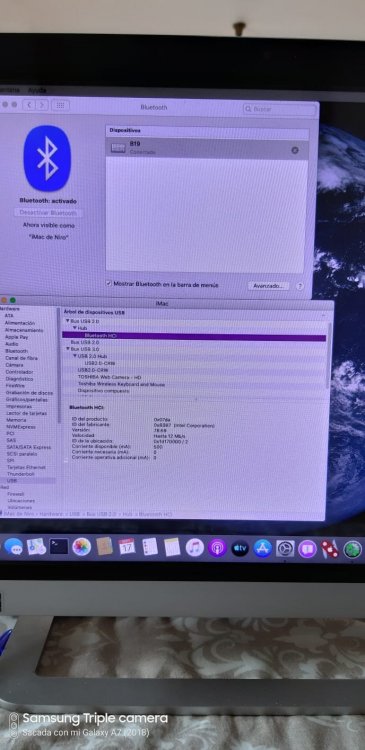Open Photos app in the Dock

point(82,546)
